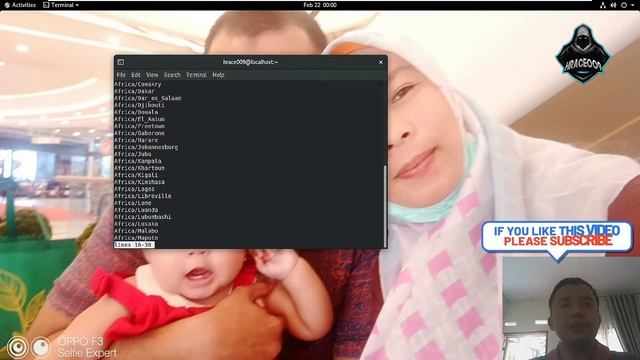Screen dimensions: 640x360
Task: Open the volume icon in top bar
Action: [613, 5]
